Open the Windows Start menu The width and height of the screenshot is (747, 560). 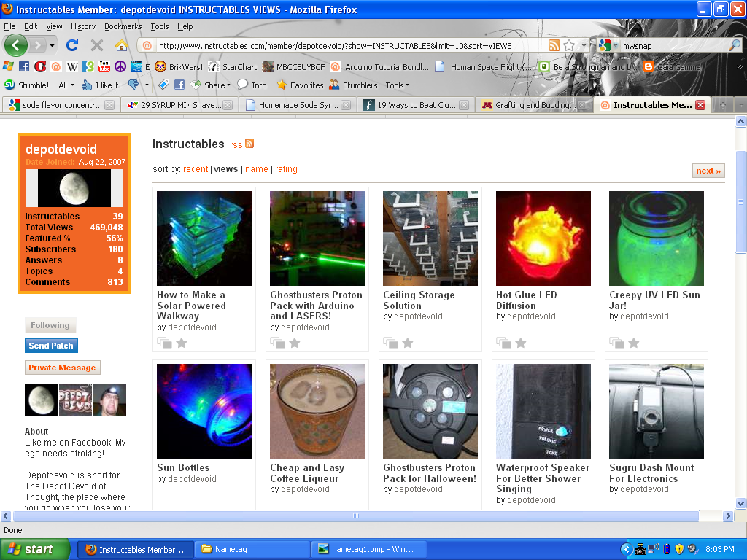click(35, 550)
